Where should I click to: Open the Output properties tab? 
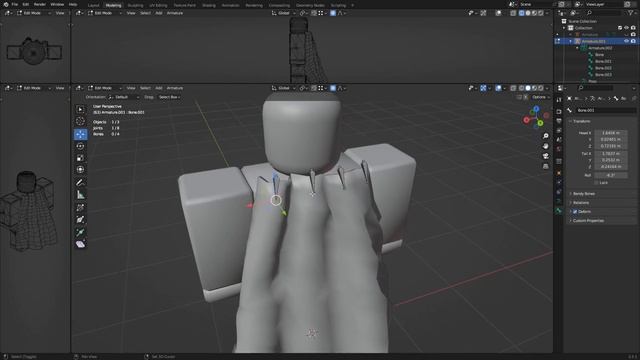coord(559,121)
